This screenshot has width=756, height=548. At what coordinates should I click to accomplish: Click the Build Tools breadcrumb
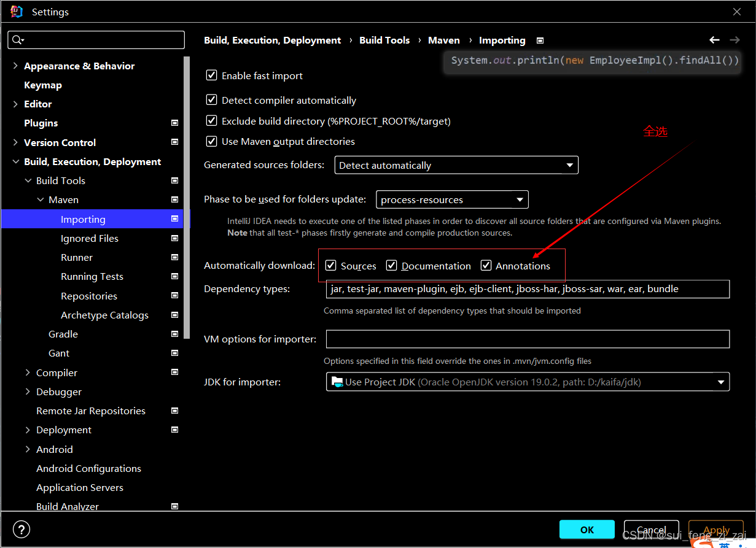click(x=384, y=40)
